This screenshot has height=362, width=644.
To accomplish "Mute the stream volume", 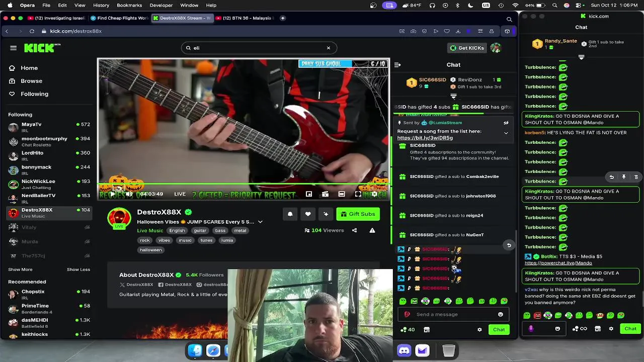I will click(x=129, y=194).
